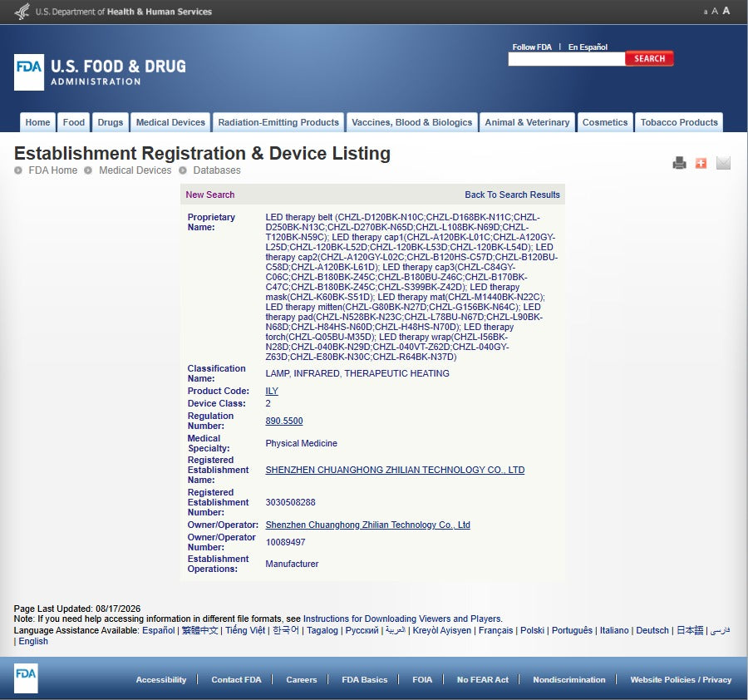
Task: Open the Cosmetics tab
Action: click(x=605, y=122)
